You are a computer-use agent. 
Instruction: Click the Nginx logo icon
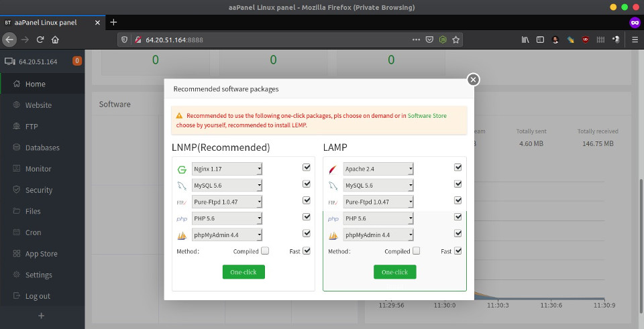click(182, 170)
